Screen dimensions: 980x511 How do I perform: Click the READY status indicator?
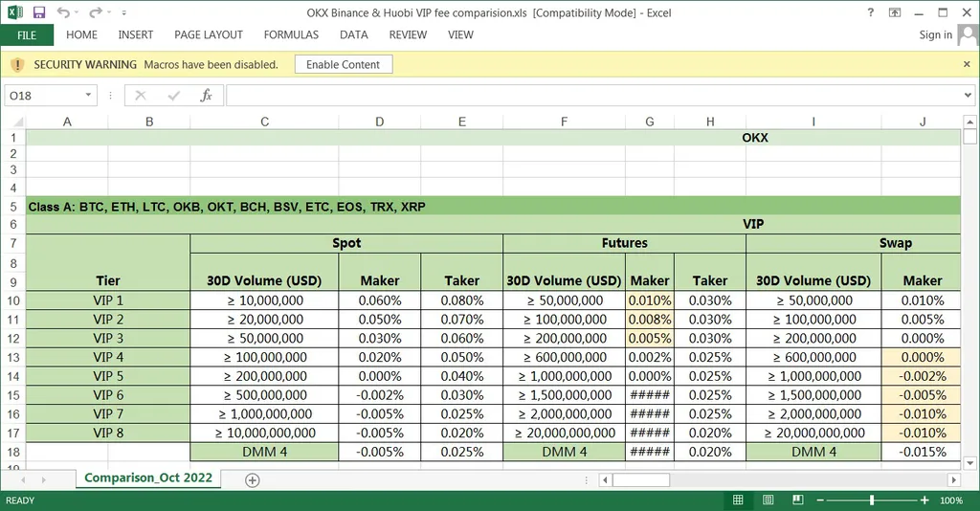click(20, 500)
